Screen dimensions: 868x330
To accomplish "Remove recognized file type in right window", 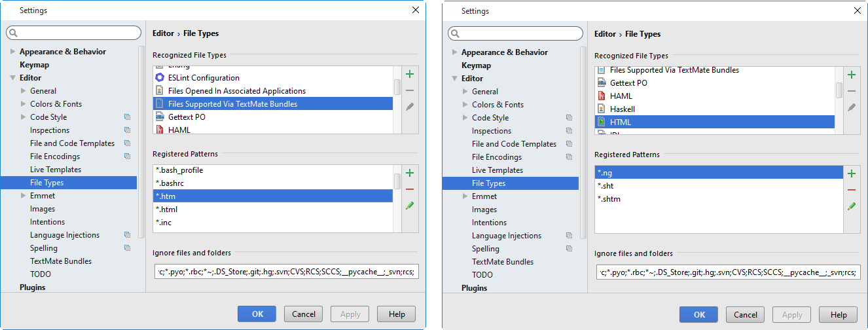I will 852,91.
